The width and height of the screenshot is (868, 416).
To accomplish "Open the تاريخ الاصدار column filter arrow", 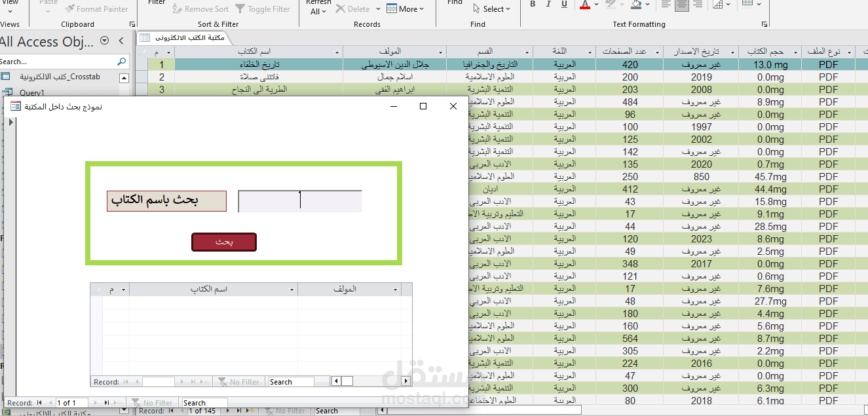I will coord(732,52).
